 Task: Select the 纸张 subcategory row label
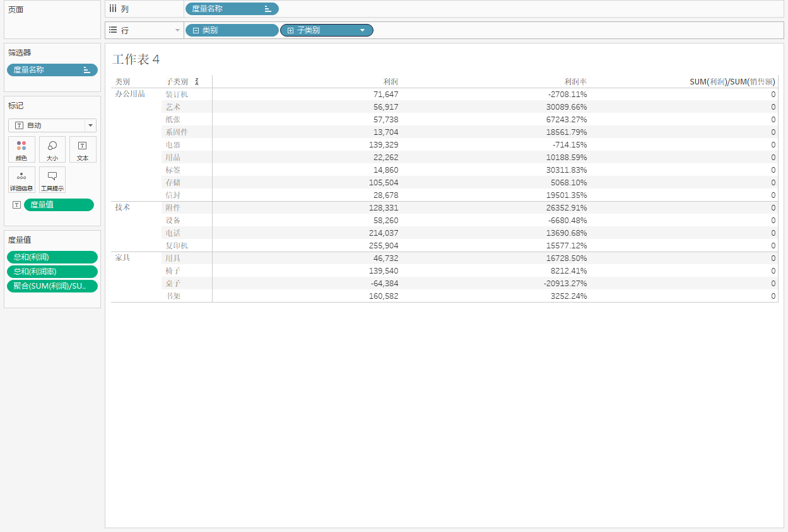[x=173, y=120]
